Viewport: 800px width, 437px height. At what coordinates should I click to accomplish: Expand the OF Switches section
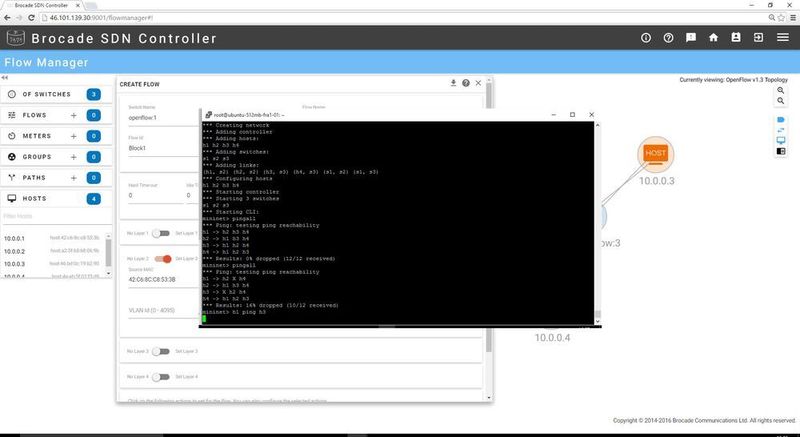46,94
